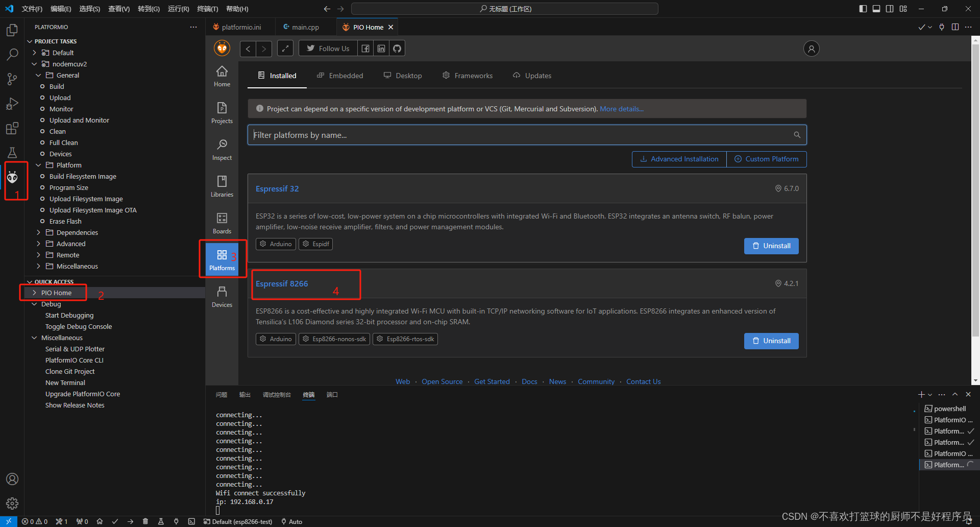This screenshot has height=527, width=980.
Task: Open the Devices section in PIO Home
Action: tap(222, 297)
